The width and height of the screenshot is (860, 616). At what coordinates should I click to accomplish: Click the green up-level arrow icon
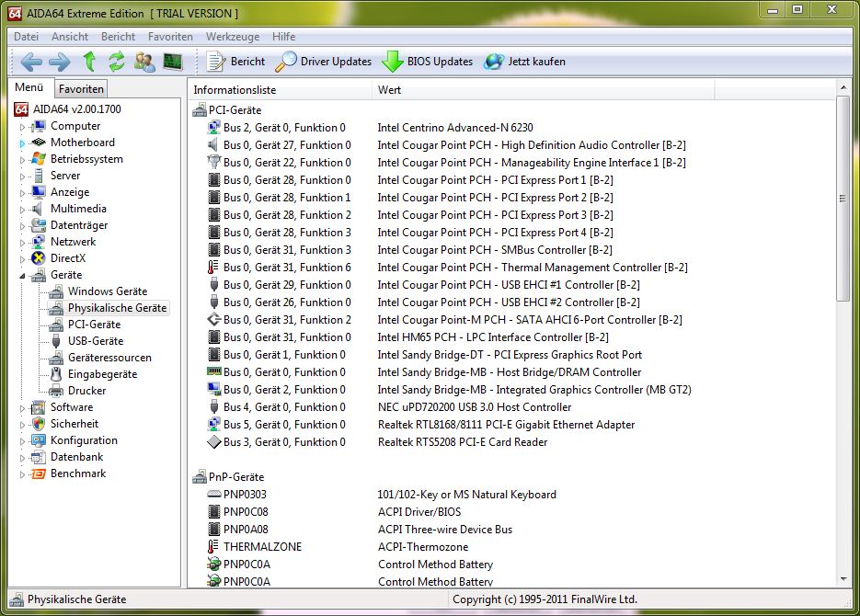pos(89,62)
